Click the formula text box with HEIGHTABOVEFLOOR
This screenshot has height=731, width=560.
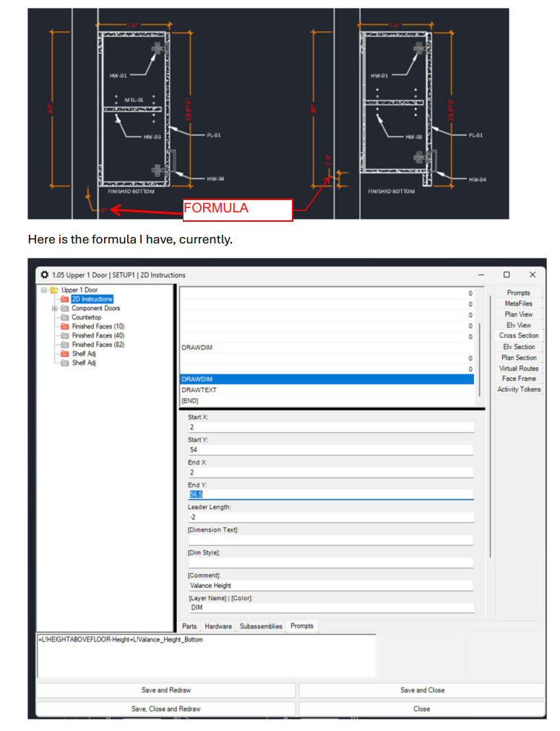pyautogui.click(x=207, y=656)
